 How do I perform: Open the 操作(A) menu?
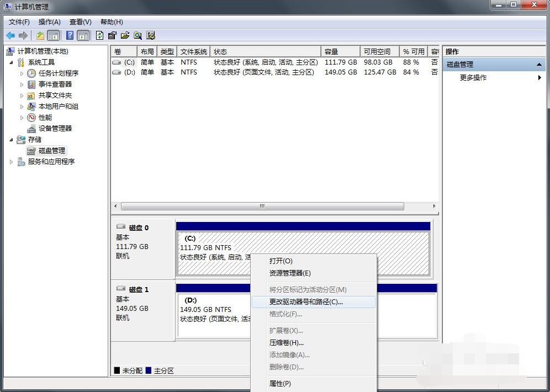[49, 22]
